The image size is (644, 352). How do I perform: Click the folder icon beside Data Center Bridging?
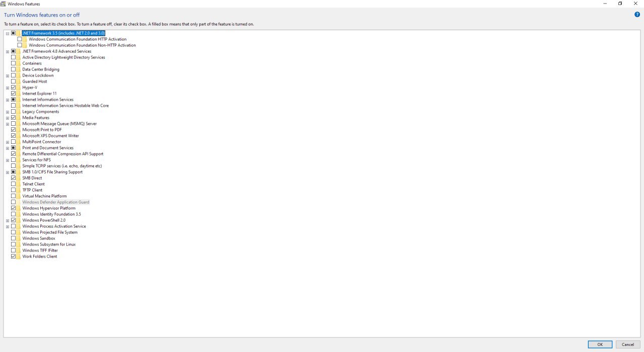point(19,69)
